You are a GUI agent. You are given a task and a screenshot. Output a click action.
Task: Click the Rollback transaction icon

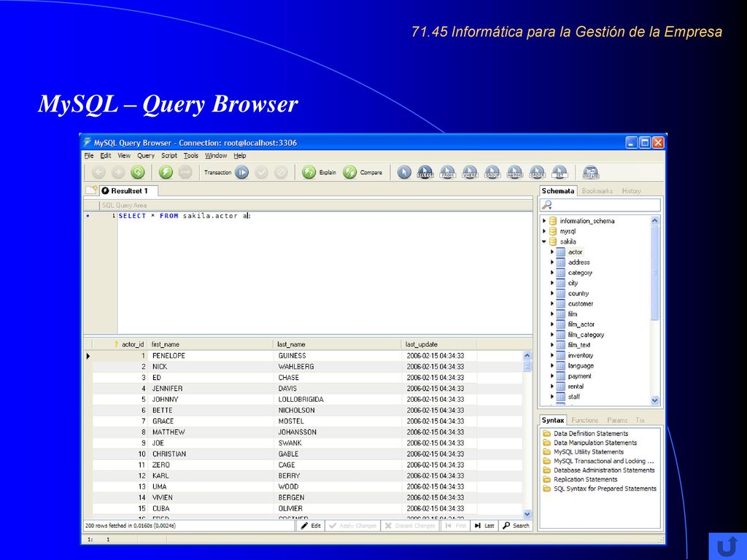[281, 172]
